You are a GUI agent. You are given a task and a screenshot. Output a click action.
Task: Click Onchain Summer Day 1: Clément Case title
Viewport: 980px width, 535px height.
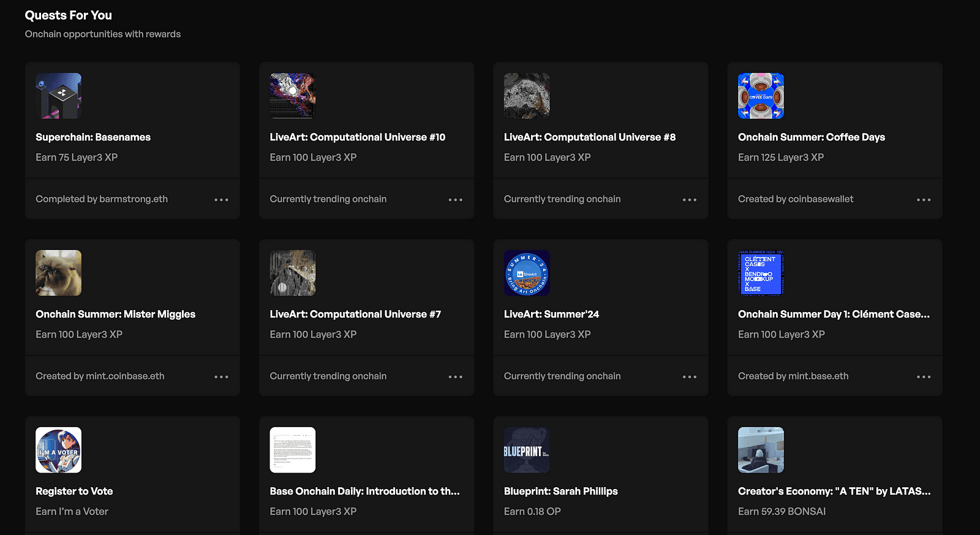[834, 314]
